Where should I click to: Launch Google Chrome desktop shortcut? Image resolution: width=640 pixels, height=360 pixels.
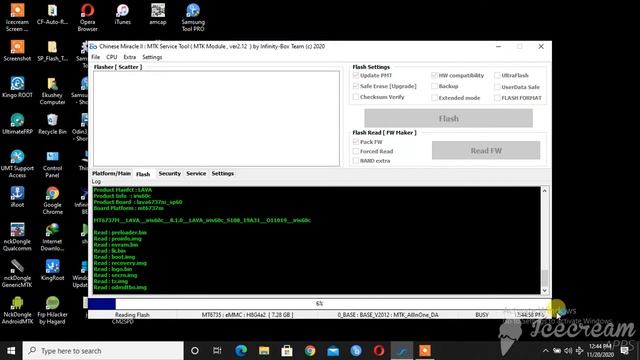52,200
